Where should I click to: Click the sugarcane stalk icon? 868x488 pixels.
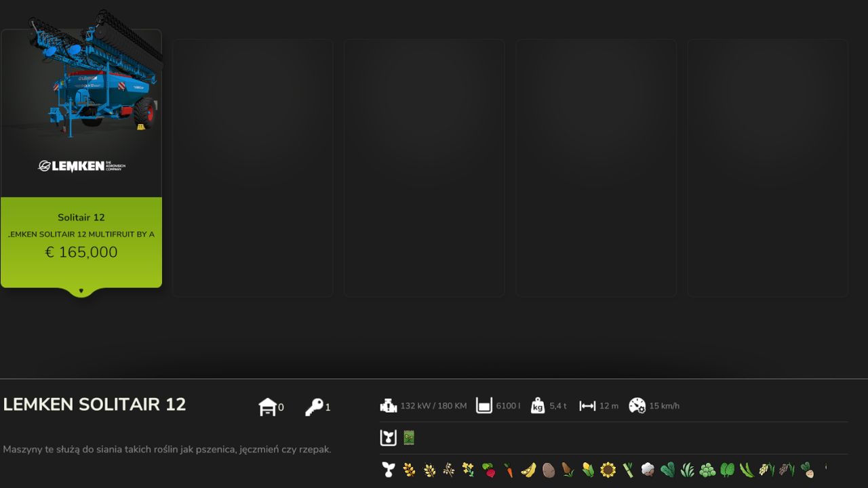tap(628, 469)
